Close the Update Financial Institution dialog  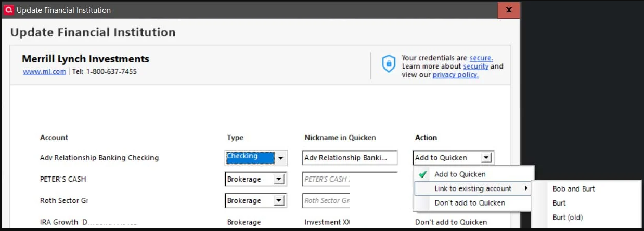[x=509, y=9]
